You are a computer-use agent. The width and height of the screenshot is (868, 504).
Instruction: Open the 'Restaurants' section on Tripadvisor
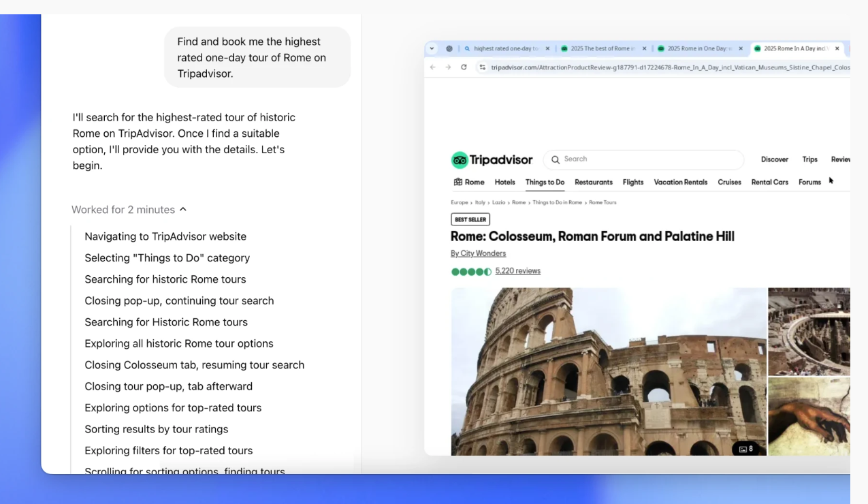click(x=593, y=182)
